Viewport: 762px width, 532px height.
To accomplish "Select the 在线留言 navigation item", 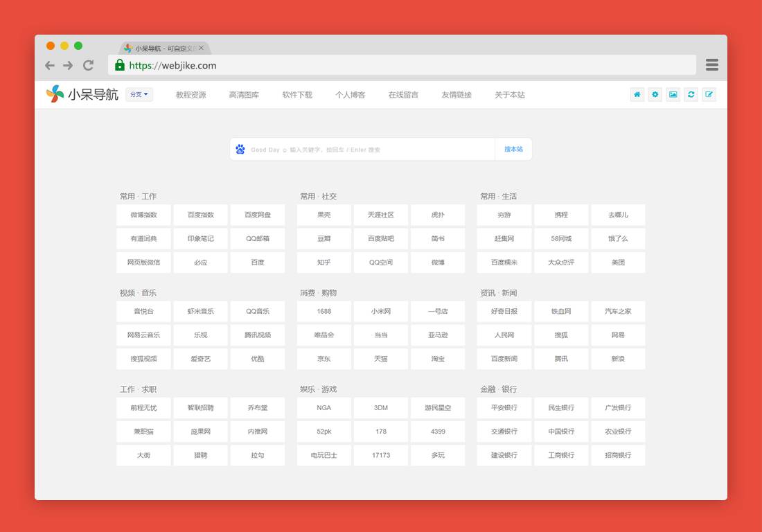I will [403, 95].
